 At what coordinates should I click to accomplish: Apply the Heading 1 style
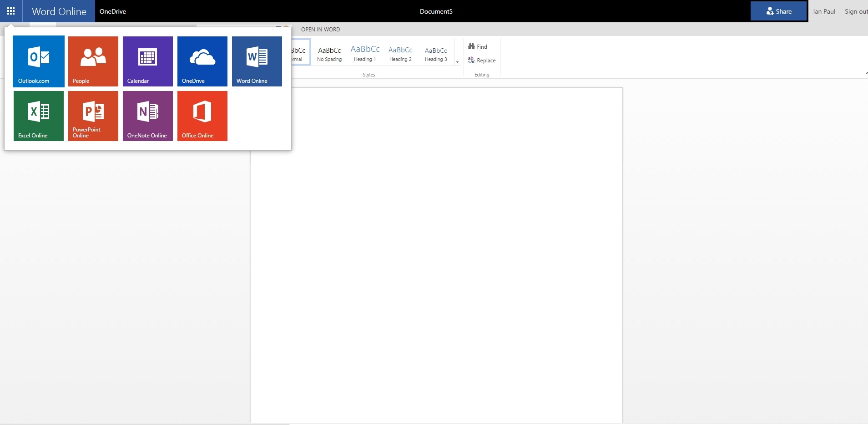365,54
